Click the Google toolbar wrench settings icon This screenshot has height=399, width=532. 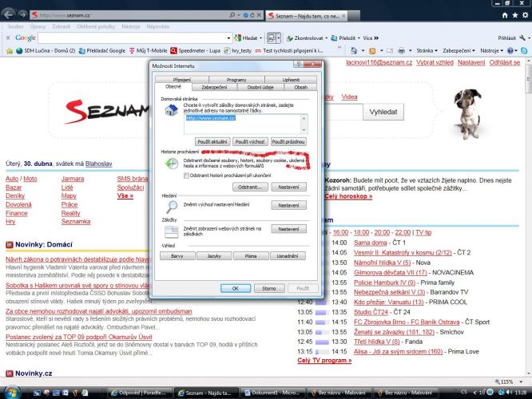pyautogui.click(x=522, y=38)
